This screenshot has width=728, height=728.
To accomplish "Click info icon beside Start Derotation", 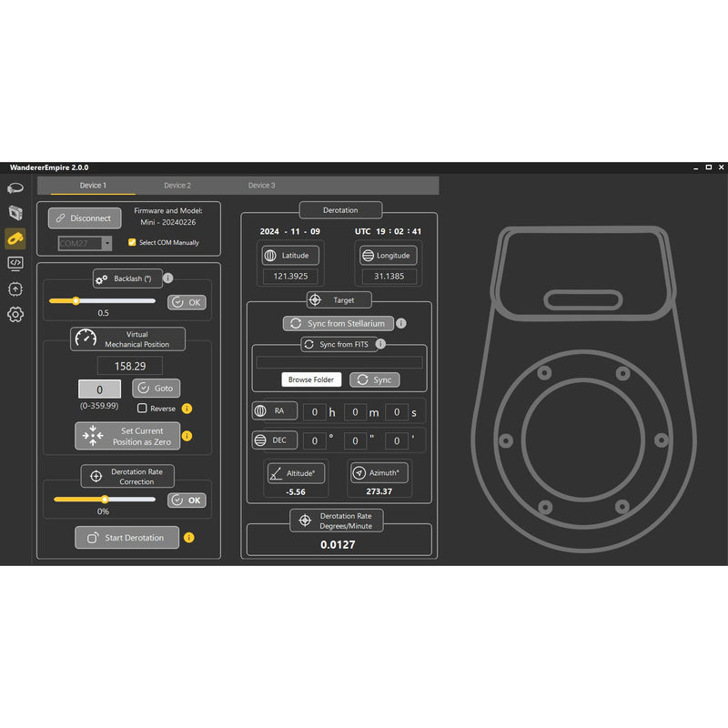I will click(x=189, y=537).
